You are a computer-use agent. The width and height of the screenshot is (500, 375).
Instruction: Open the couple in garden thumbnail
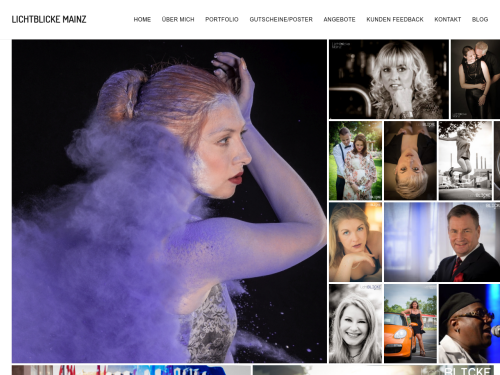(x=355, y=161)
